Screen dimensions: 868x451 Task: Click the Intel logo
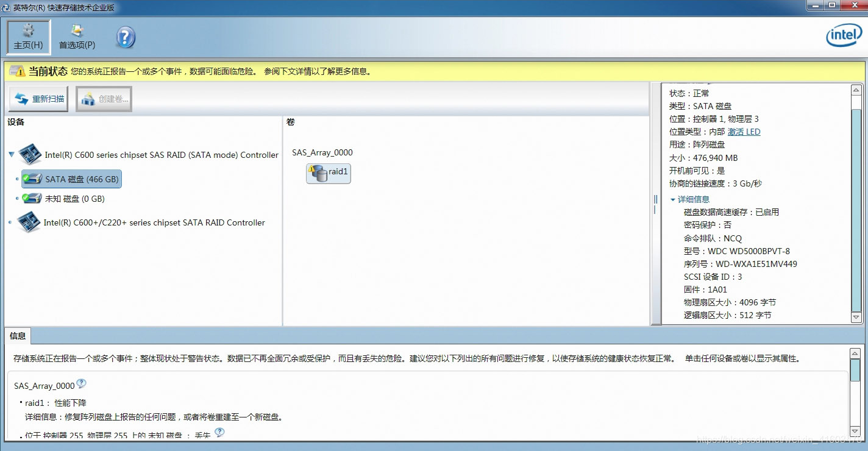[844, 37]
